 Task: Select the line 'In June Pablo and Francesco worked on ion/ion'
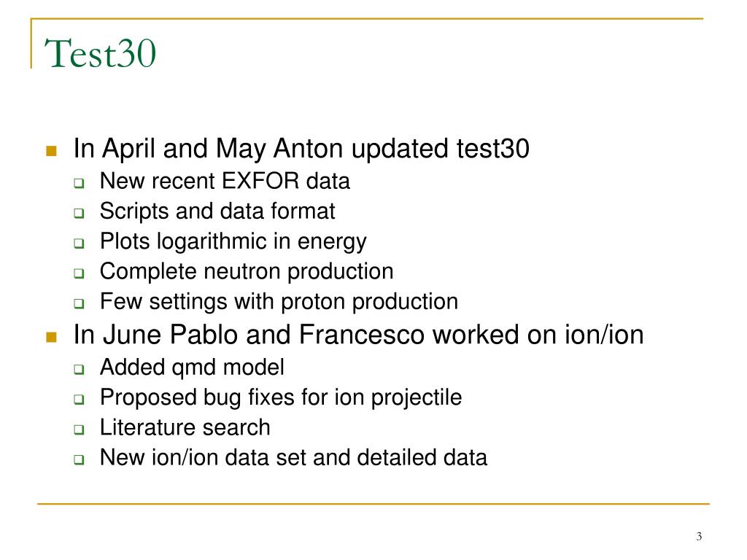pos(358,334)
